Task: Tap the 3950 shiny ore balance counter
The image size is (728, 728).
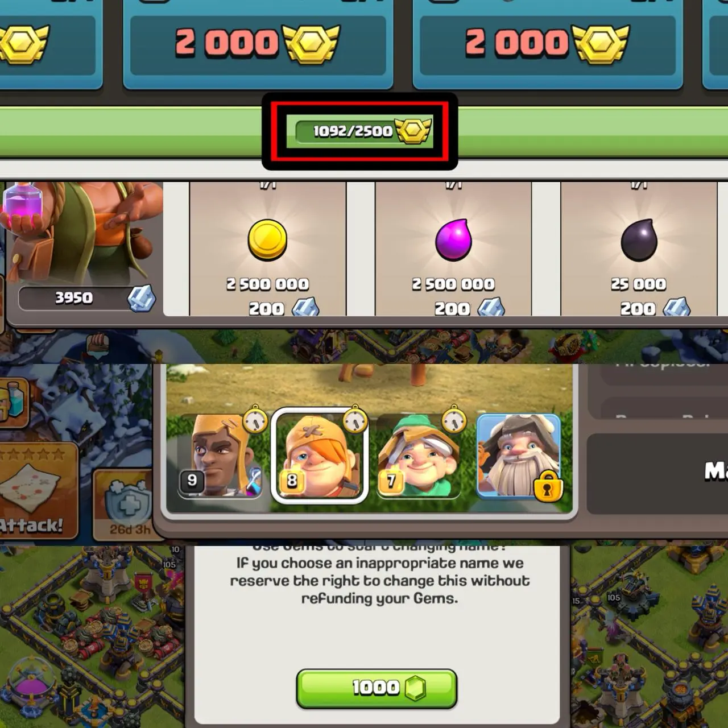Action: click(86, 298)
